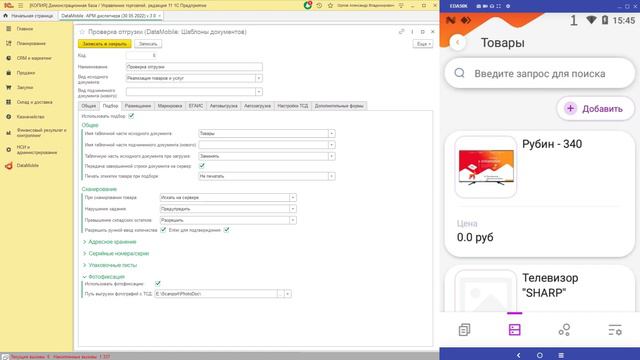Toggle Передача завершенной строки документа на сервер
The height and width of the screenshot is (360, 640).
coord(202,166)
